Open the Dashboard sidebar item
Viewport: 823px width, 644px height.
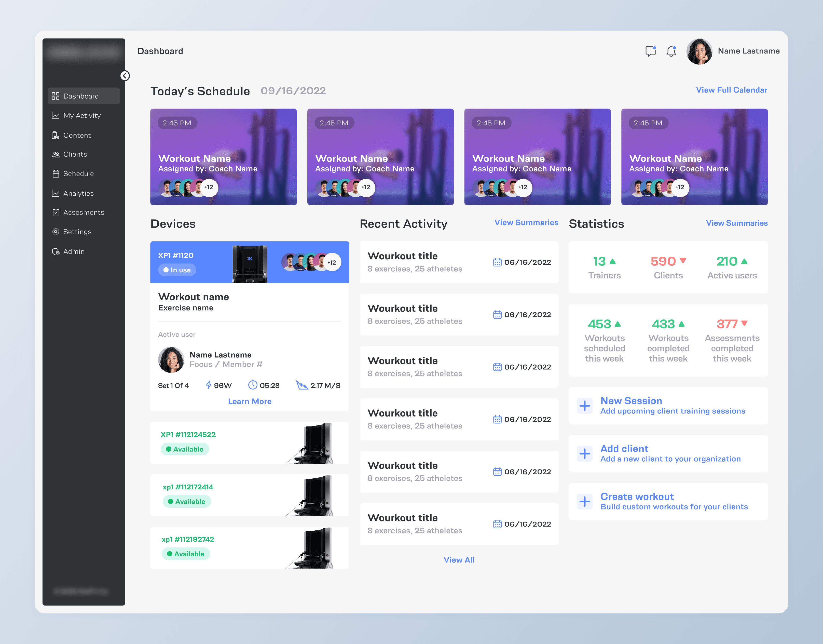[x=84, y=96]
